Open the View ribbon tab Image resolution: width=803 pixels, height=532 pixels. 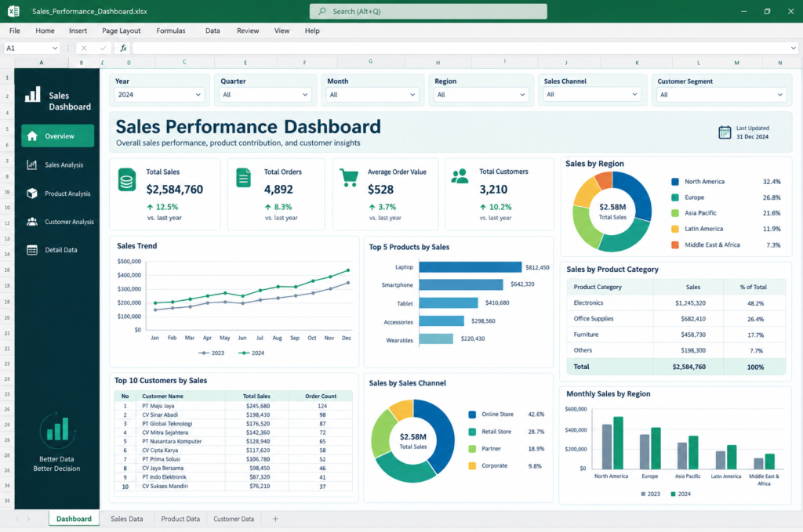coord(282,31)
